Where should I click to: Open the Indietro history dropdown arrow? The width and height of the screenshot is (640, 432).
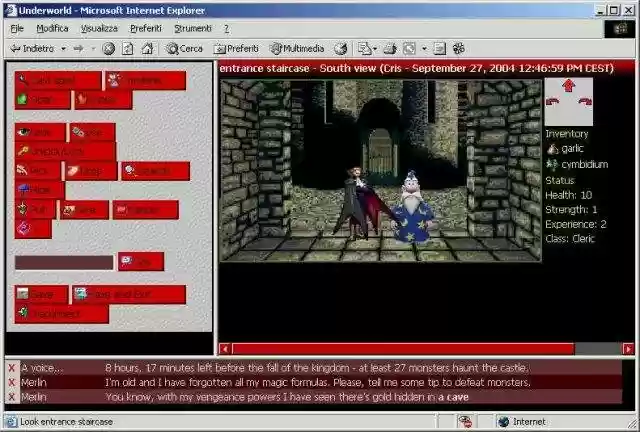(x=63, y=49)
